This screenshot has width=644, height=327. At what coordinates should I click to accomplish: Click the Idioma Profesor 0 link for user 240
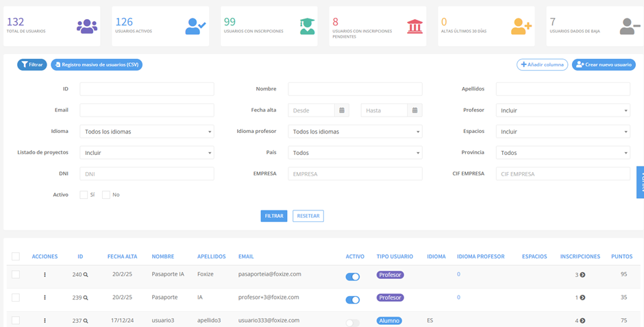[459, 274]
